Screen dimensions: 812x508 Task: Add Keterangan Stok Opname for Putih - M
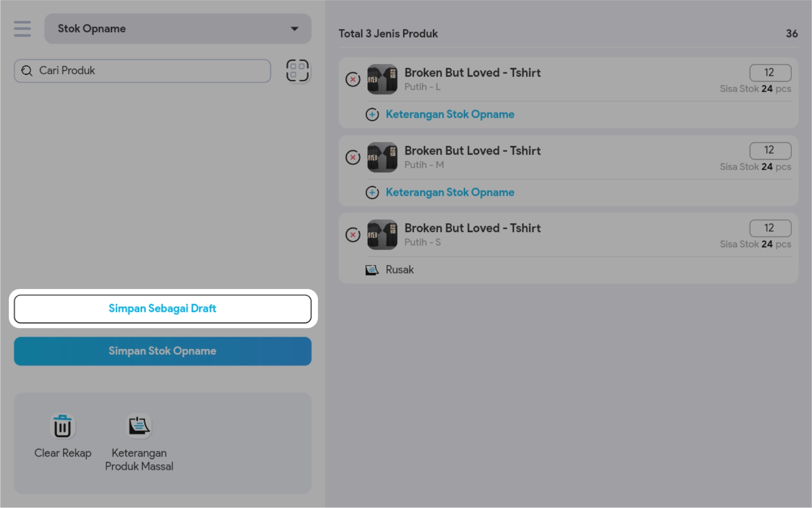tap(449, 192)
